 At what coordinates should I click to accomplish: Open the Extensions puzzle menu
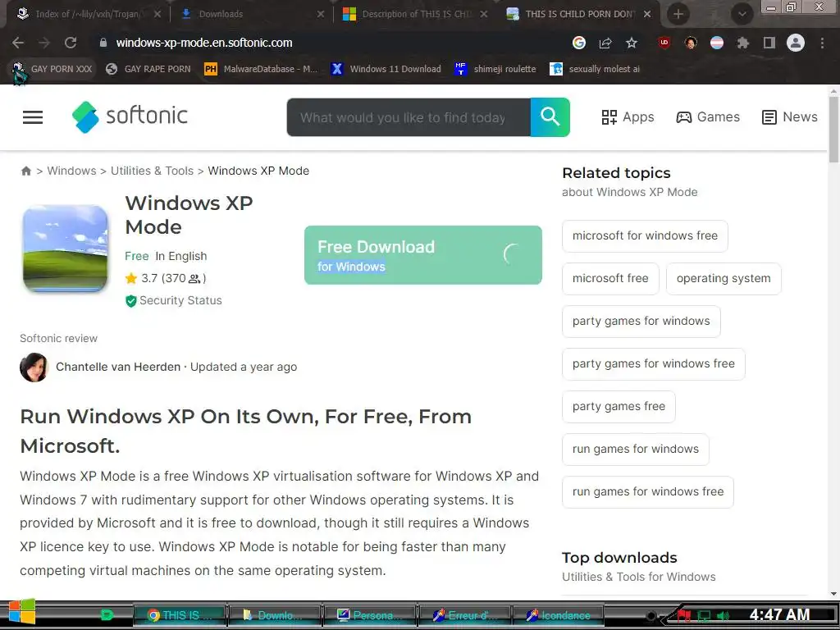pos(743,43)
